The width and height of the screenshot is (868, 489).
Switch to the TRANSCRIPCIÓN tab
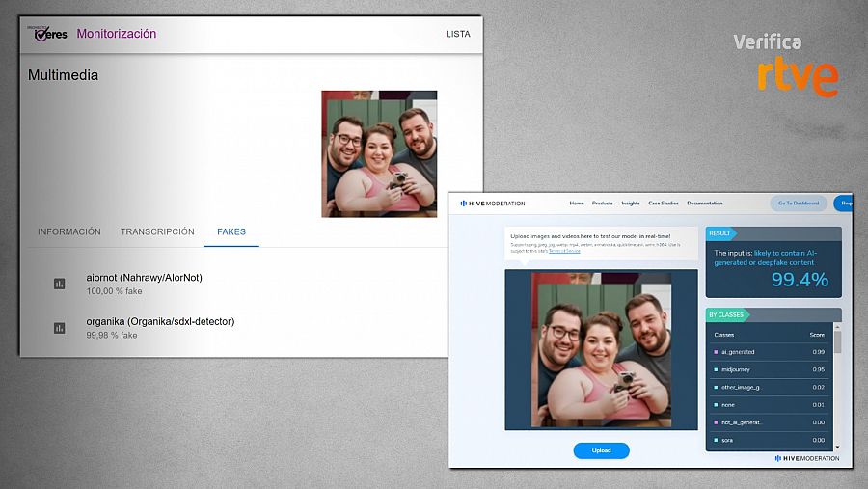tap(157, 232)
